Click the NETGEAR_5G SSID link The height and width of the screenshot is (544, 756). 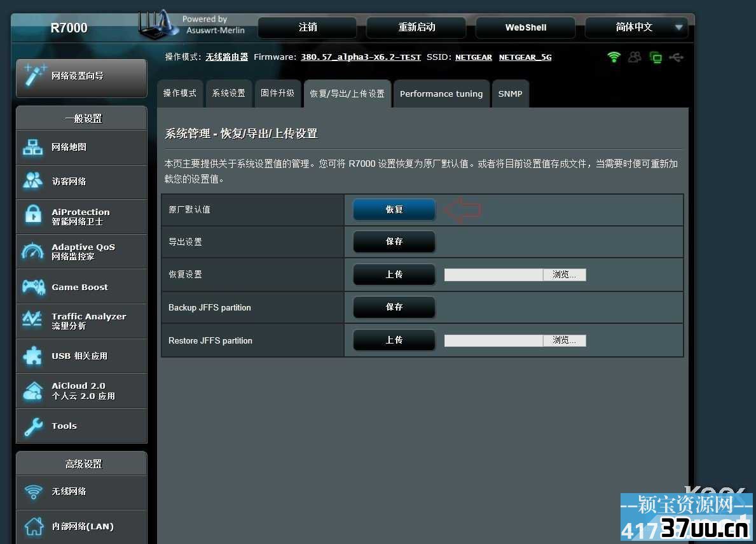(x=525, y=57)
